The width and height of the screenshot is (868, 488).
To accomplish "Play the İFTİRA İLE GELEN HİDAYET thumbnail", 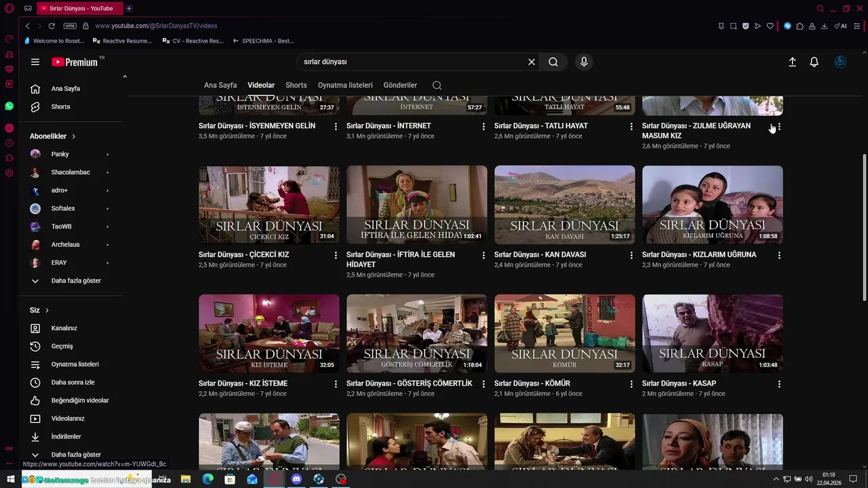I will (417, 205).
